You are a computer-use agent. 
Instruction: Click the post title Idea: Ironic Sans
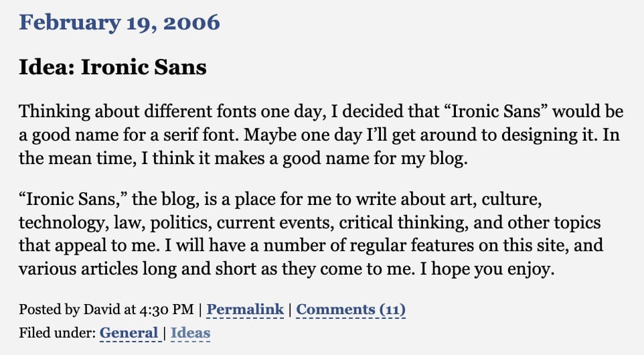pyautogui.click(x=112, y=67)
